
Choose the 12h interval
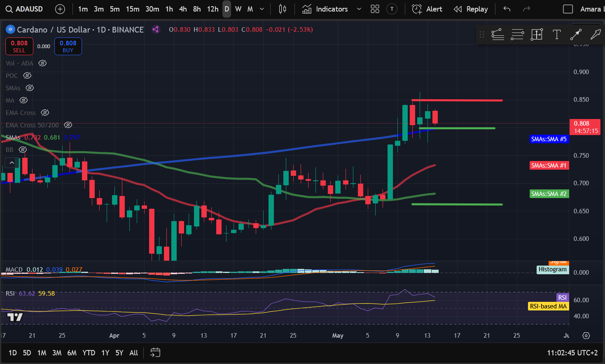click(x=213, y=9)
